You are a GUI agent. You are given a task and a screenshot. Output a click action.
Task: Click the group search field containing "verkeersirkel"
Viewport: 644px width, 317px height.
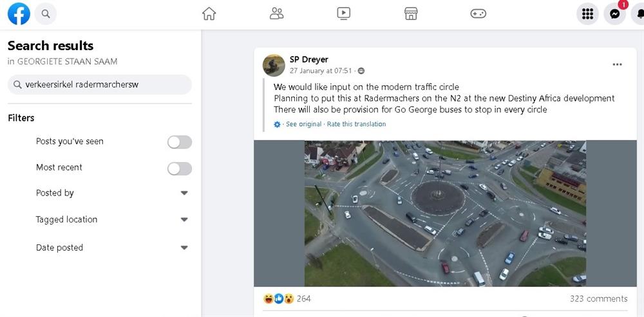(x=99, y=84)
